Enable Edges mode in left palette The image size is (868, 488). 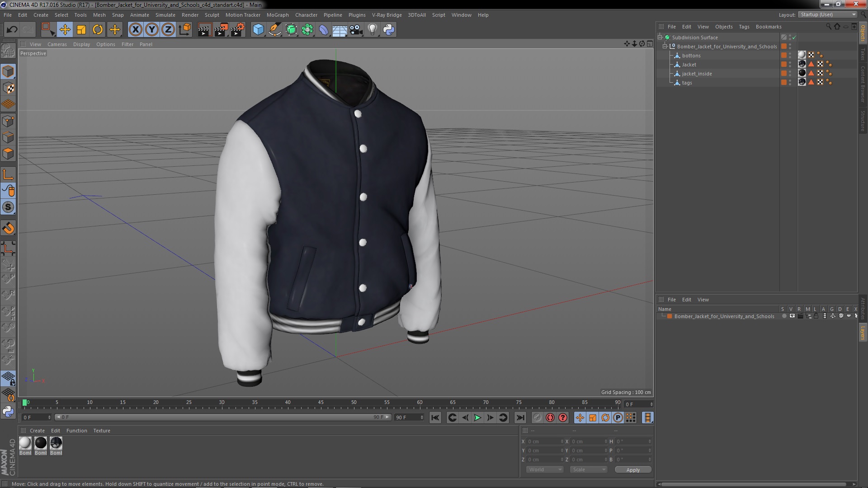(x=8, y=137)
